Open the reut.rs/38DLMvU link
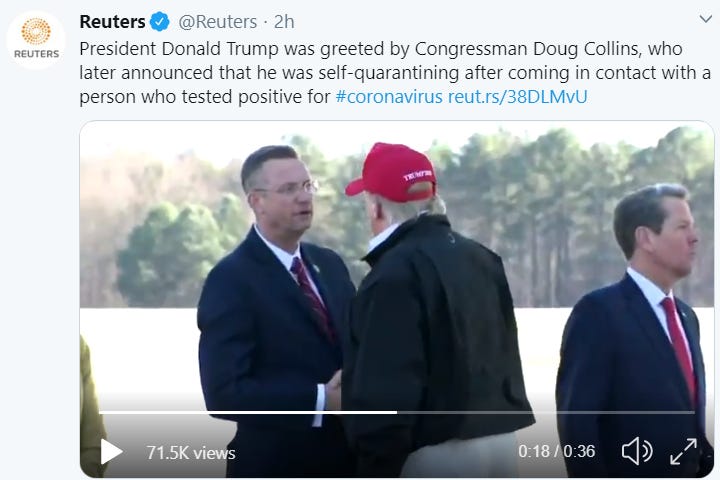This screenshot has width=720, height=480. (518, 97)
